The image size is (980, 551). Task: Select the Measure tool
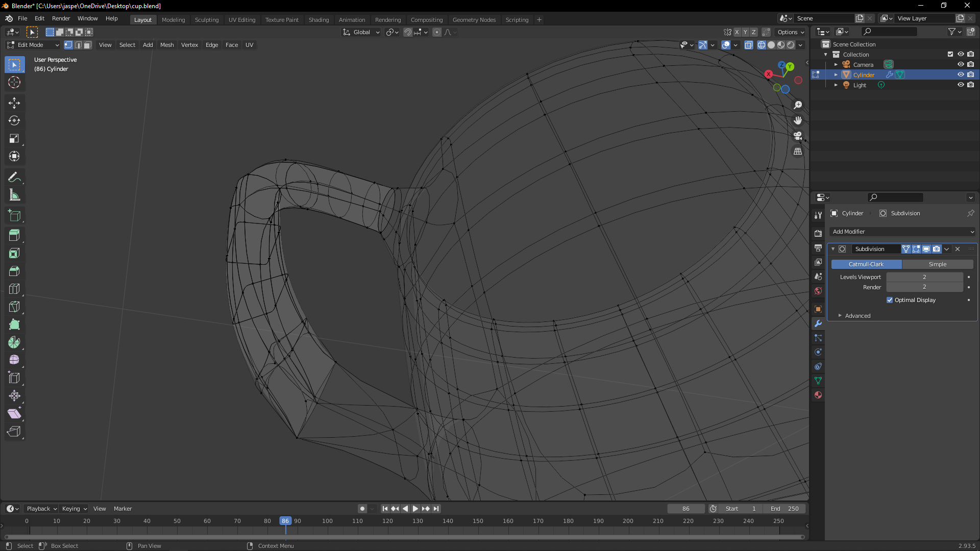click(14, 195)
